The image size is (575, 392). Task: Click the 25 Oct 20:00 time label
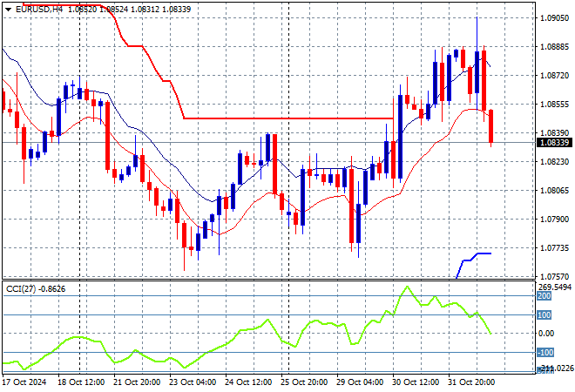click(304, 382)
